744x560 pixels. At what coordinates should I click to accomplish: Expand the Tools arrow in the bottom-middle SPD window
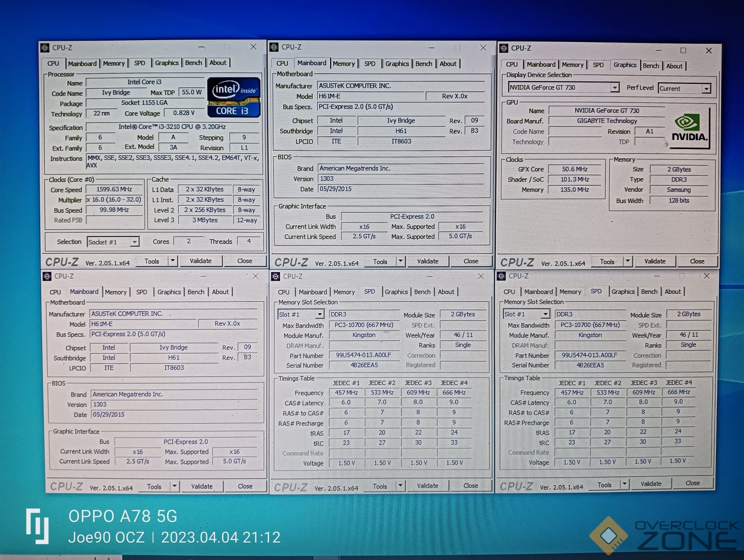[400, 486]
